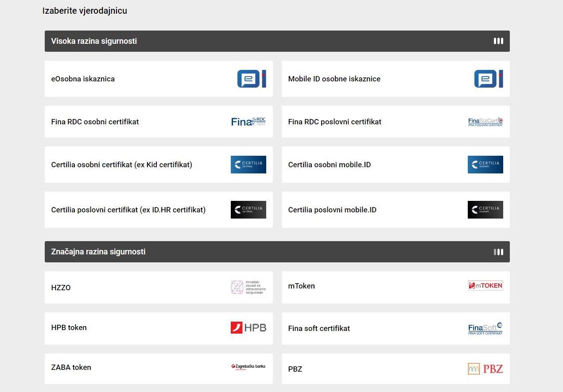
Task: Choose Fina RDC poslovni certifikat option
Action: (334, 122)
